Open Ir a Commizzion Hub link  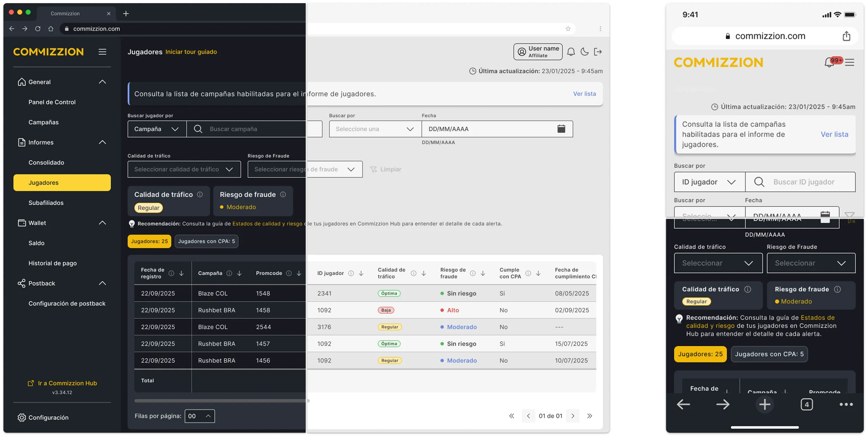click(62, 383)
